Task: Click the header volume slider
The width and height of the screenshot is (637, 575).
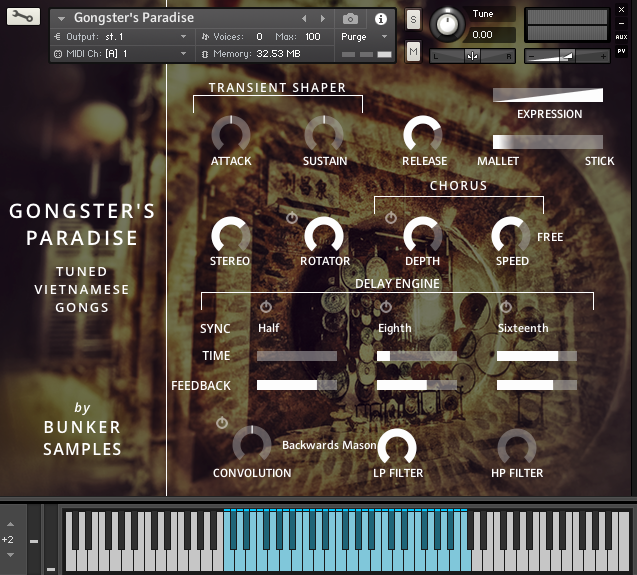Action: tap(567, 56)
